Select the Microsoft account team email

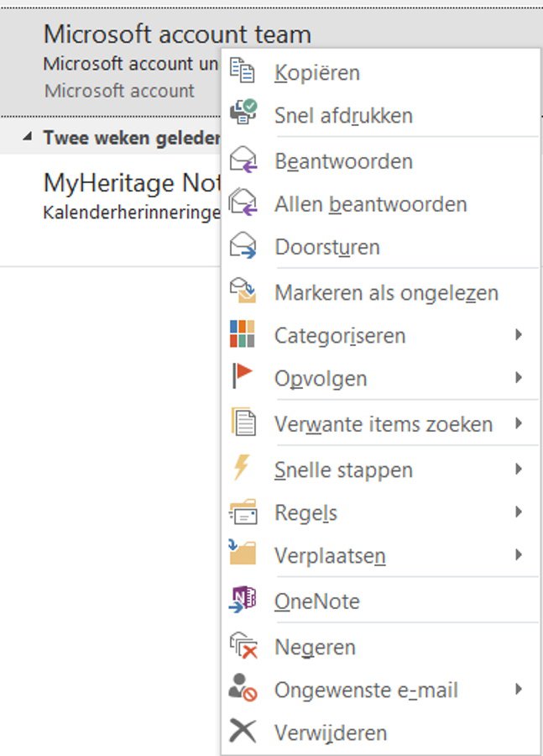tap(110, 61)
